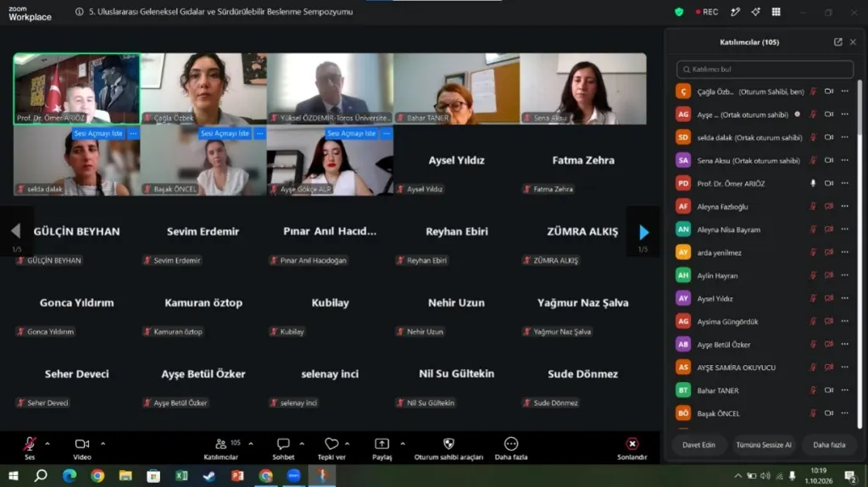Screen dimensions: 868x487
Task: Open File Explorer from taskbar
Action: coord(125,476)
